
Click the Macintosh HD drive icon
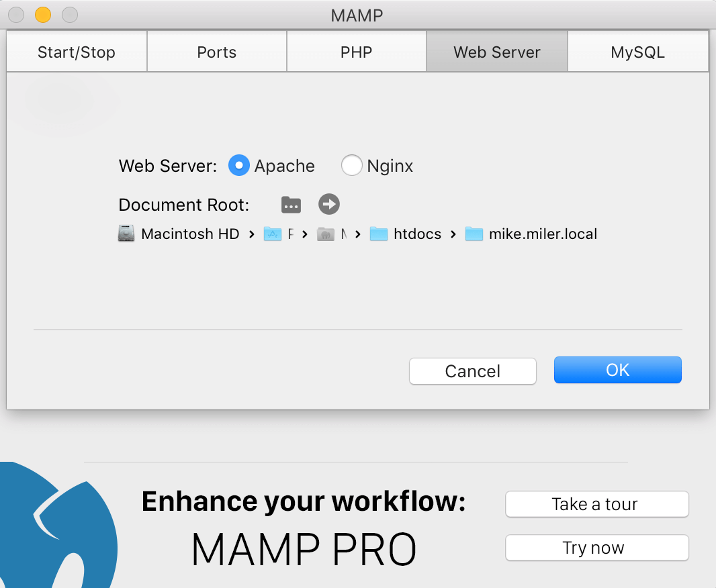pyautogui.click(x=126, y=234)
